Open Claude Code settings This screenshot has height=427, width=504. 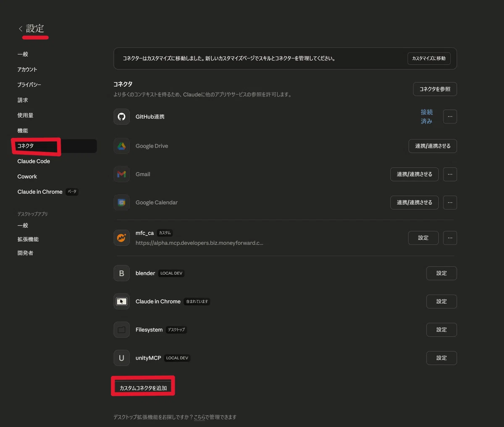(x=34, y=161)
